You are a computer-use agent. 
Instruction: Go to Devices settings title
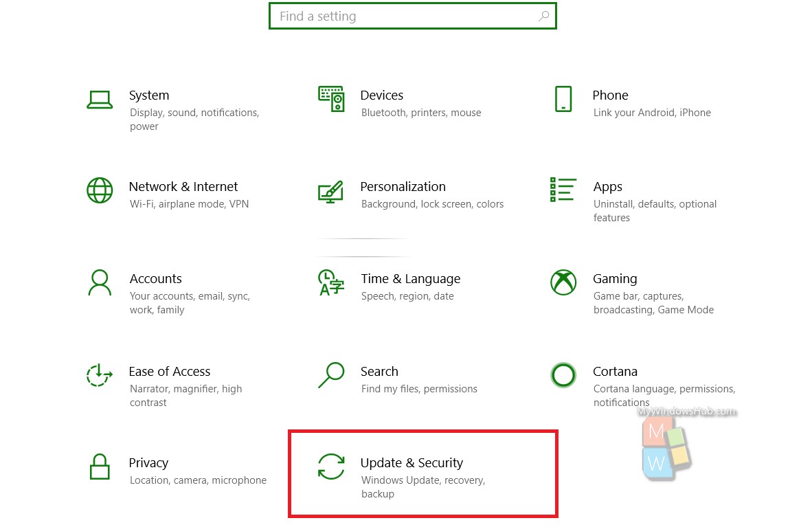click(382, 96)
